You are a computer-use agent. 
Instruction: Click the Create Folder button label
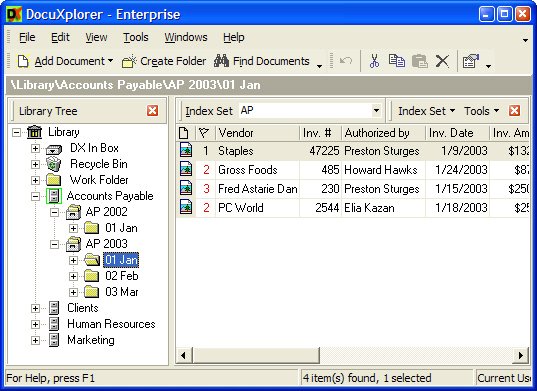tap(173, 61)
